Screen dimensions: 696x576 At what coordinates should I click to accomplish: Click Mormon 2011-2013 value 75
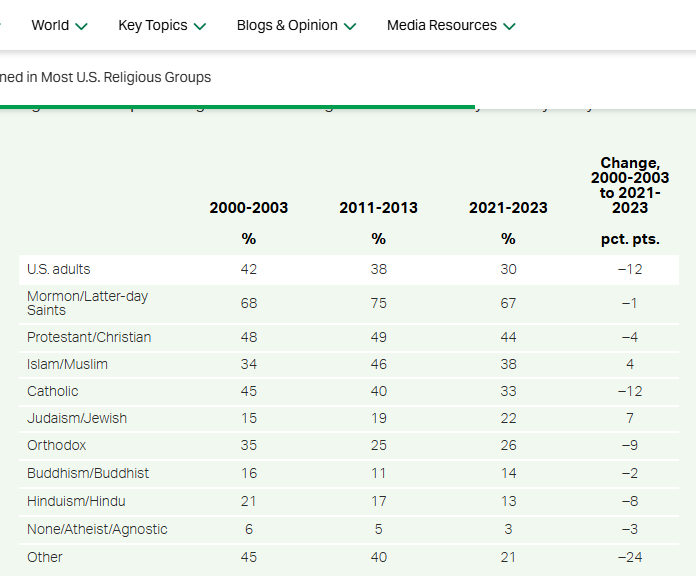[379, 304]
